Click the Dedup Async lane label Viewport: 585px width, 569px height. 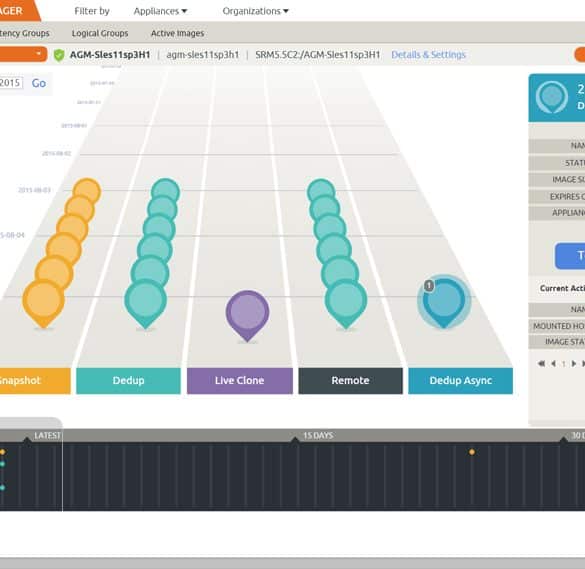[461, 381]
